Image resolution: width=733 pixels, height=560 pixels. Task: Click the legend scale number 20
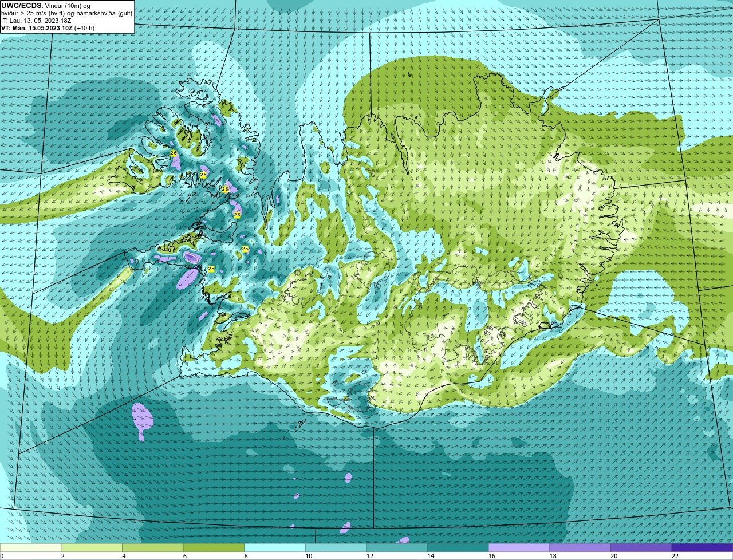614,556
